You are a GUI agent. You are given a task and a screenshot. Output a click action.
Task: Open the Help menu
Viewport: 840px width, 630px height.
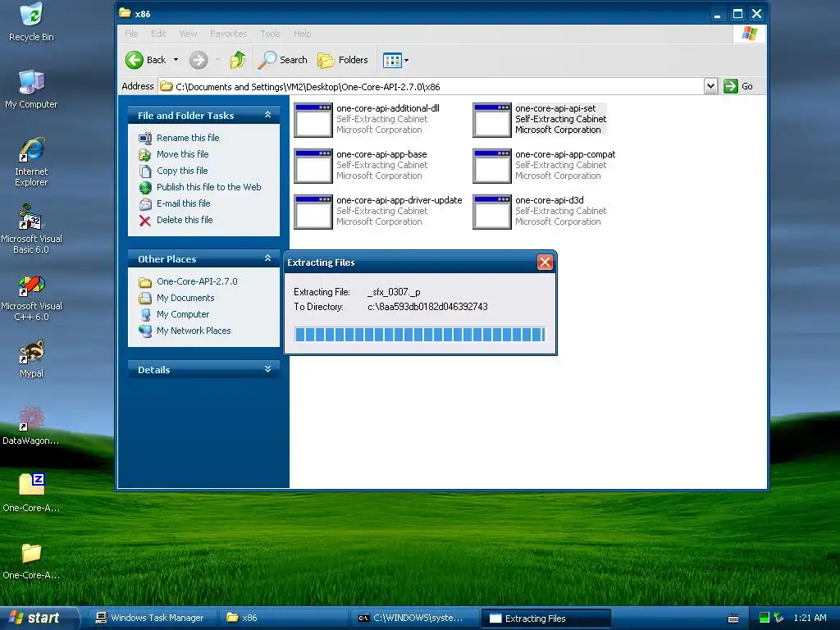(302, 34)
